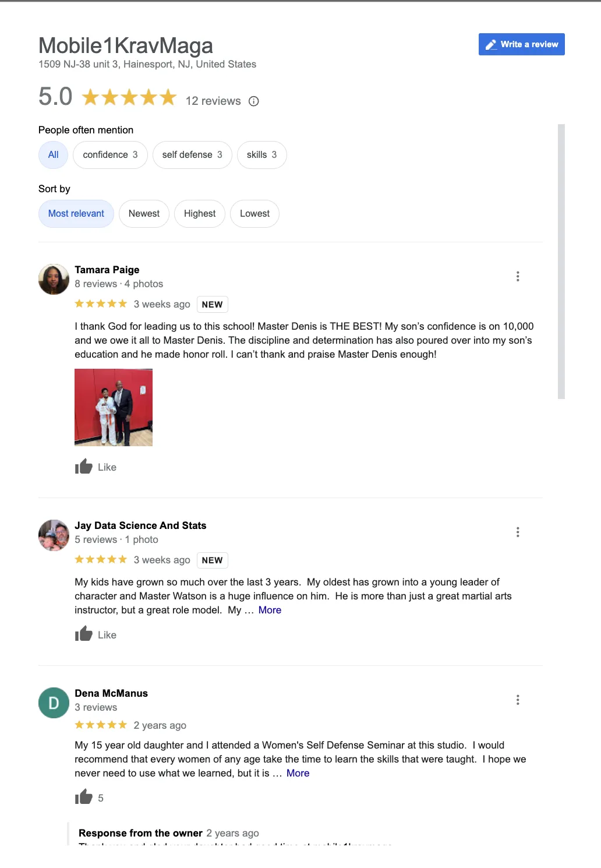Screen dimensions: 601x868
Task: Expand Jay's review with More link
Action: pyautogui.click(x=270, y=610)
